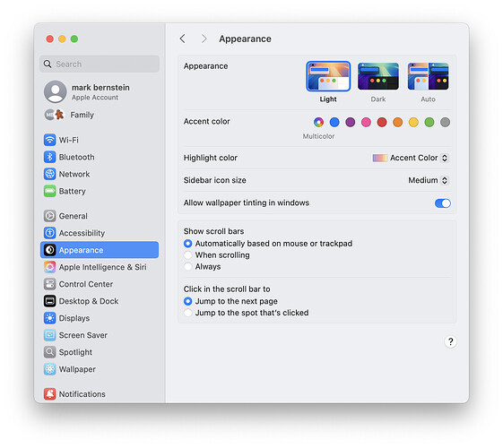Click the Control Center icon
Viewport: 503px width, 448px height.
pos(49,284)
